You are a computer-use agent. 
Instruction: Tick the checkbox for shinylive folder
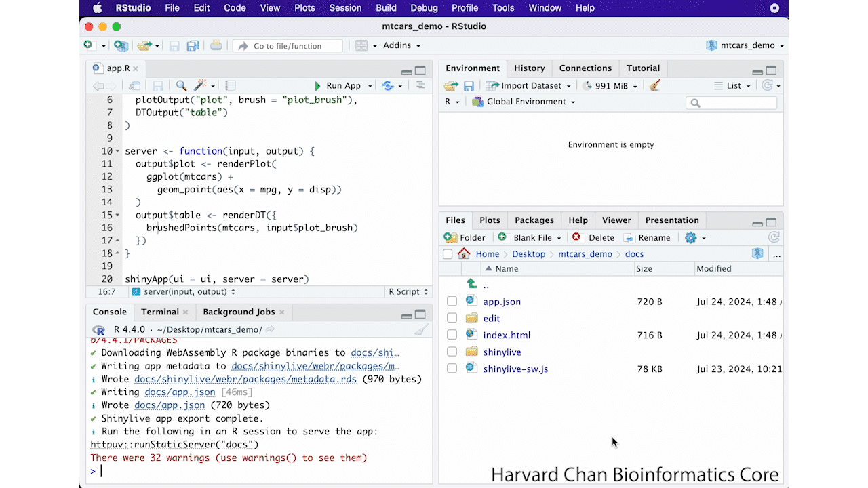[452, 352]
